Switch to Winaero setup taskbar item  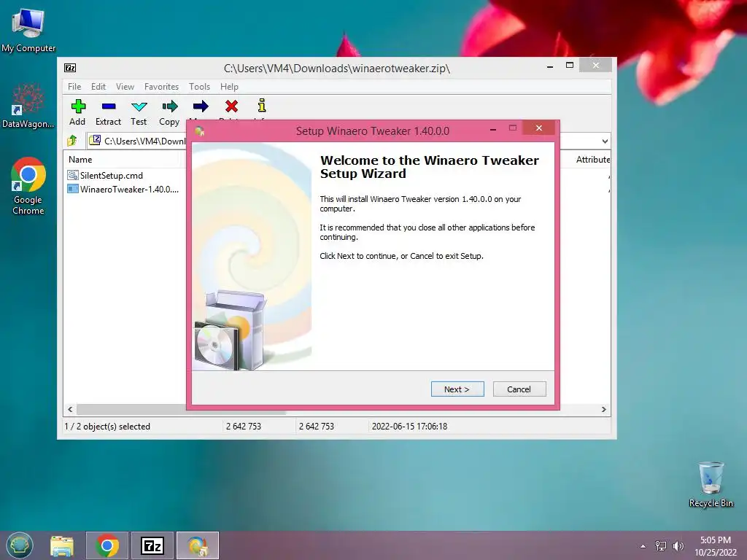pos(198,545)
